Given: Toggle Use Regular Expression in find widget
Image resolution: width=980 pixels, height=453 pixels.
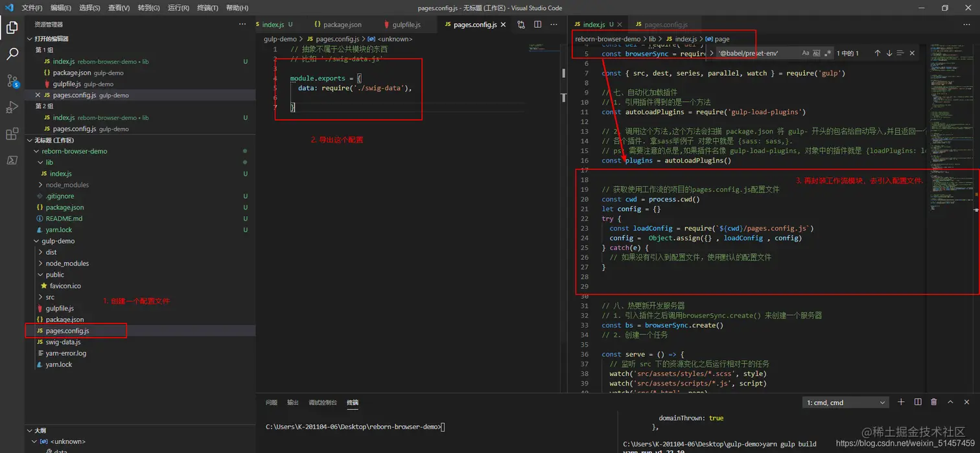Looking at the screenshot, I should (x=828, y=53).
